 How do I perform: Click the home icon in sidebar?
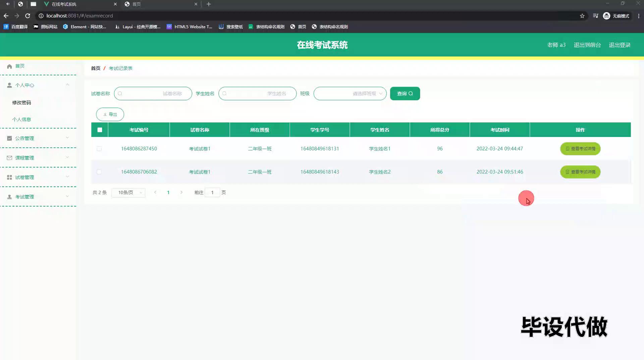[9, 66]
